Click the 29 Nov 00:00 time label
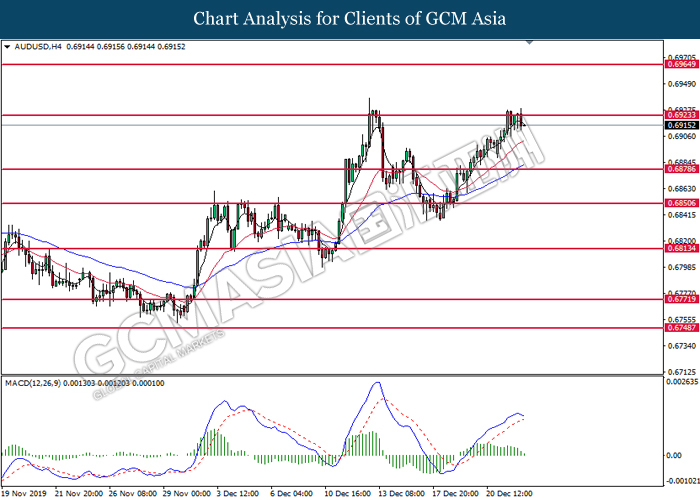This screenshot has width=700, height=500. [x=186, y=493]
